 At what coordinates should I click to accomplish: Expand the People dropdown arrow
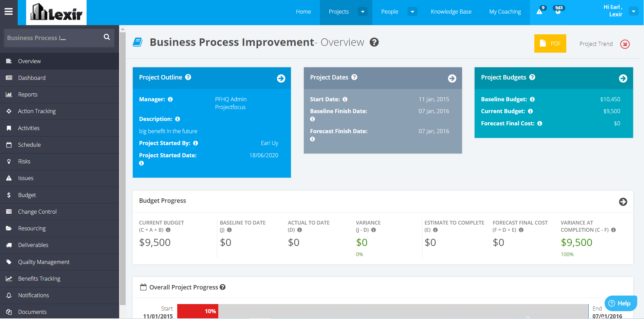click(412, 12)
